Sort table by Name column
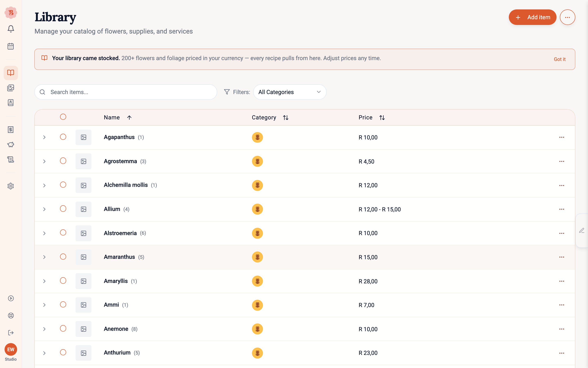This screenshot has height=368, width=588. (x=118, y=118)
